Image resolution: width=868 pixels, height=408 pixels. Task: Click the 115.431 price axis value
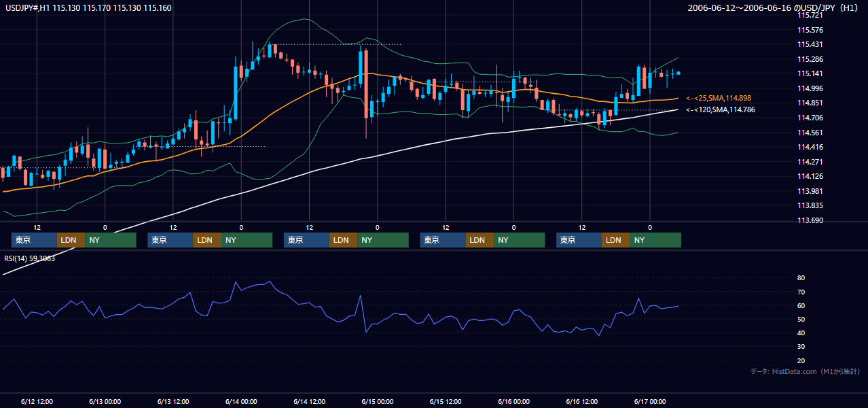pos(810,44)
